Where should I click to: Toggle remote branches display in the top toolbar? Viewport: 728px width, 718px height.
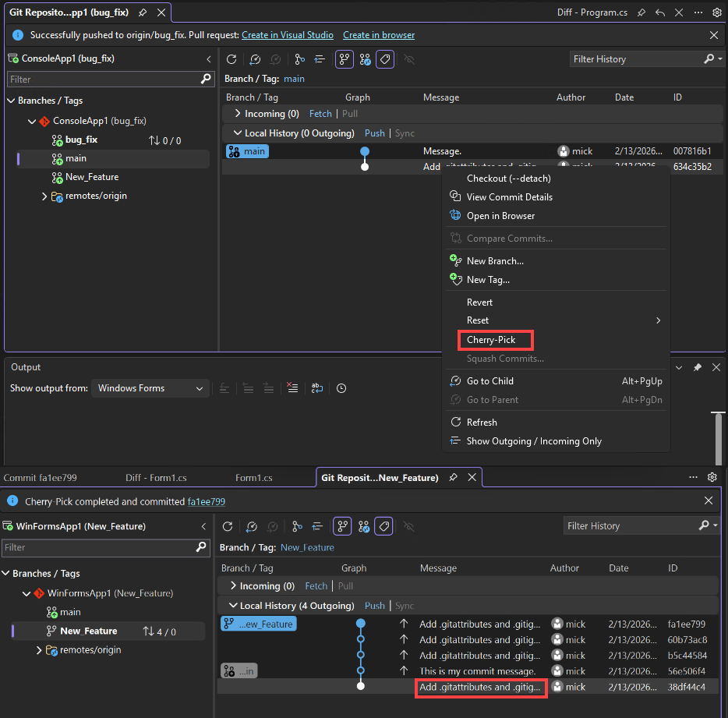click(x=365, y=58)
